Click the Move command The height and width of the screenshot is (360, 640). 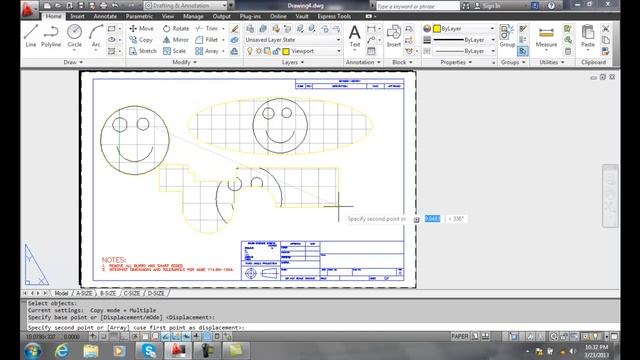(x=141, y=29)
